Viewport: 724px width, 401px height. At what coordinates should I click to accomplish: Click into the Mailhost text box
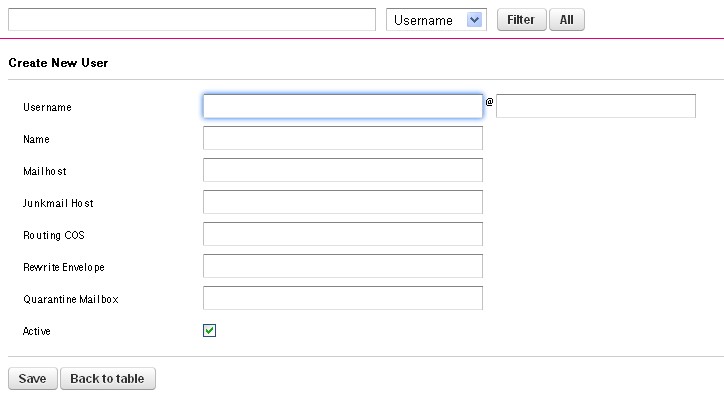pyautogui.click(x=342, y=171)
